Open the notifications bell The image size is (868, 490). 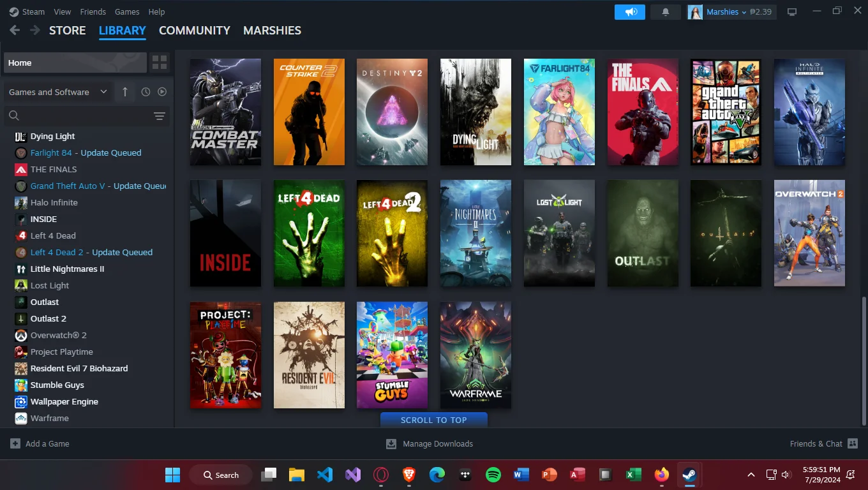click(666, 12)
